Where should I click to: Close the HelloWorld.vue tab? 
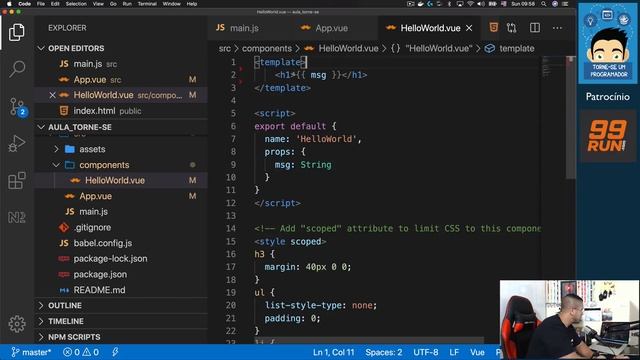click(469, 28)
